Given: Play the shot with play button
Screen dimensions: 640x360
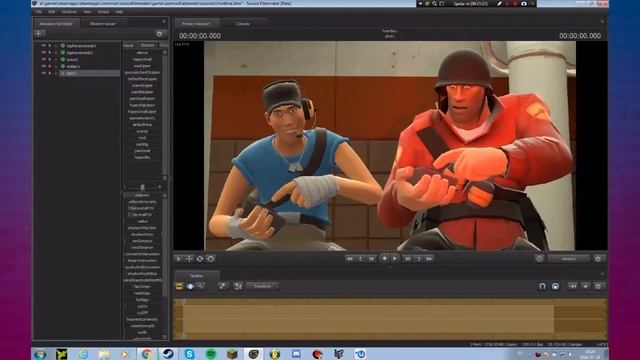Looking at the screenshot, I should coord(395,258).
